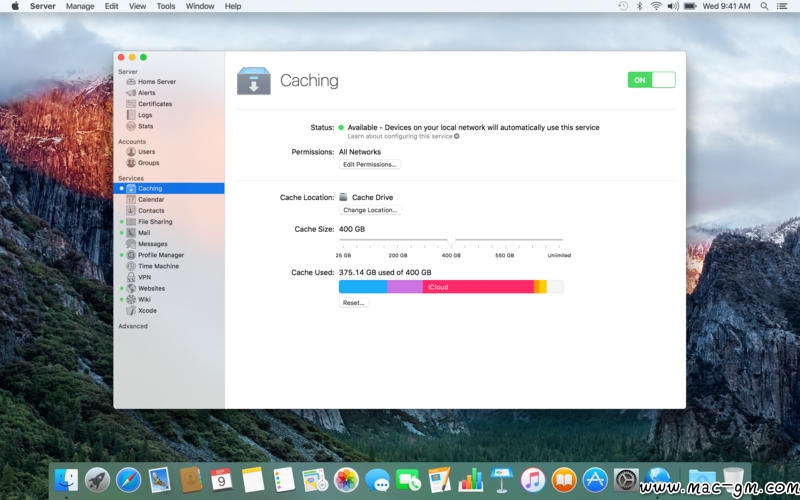Open Finder from the Dock

[66, 480]
